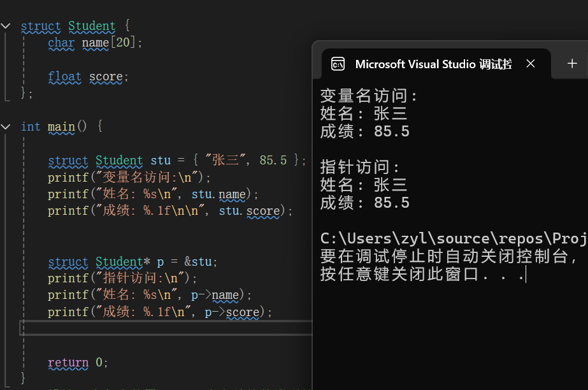The height and width of the screenshot is (390, 588).
Task: Click the return 0 statement
Action: tap(78, 363)
